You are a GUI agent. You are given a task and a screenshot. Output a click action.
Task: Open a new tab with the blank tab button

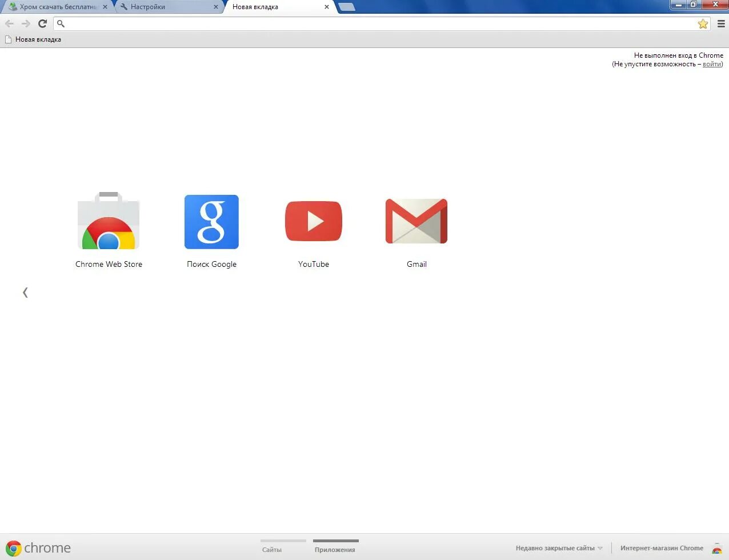pos(347,7)
